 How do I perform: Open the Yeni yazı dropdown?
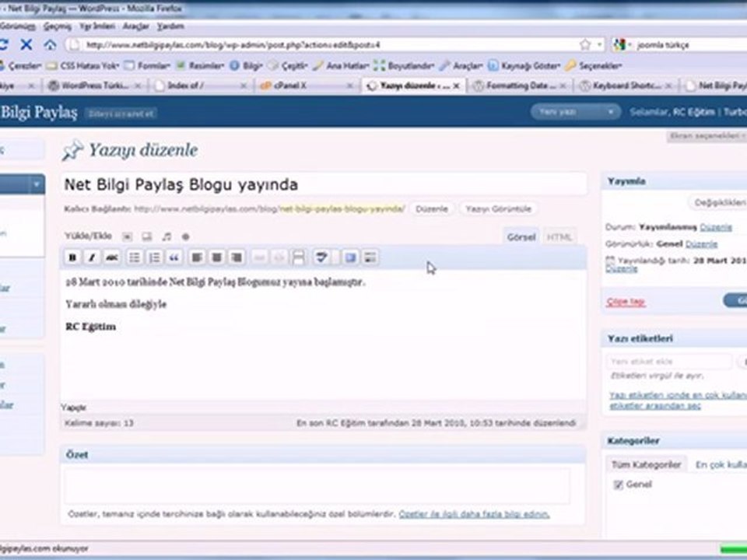(576, 112)
